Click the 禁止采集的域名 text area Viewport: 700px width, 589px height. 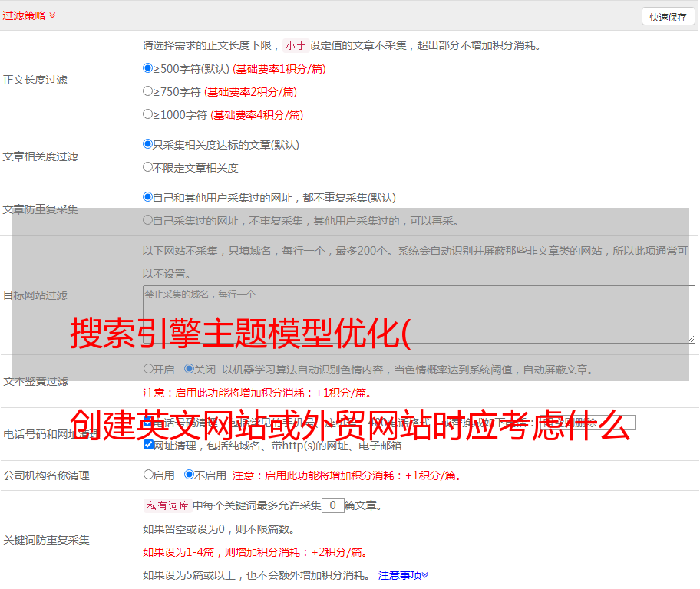418,314
